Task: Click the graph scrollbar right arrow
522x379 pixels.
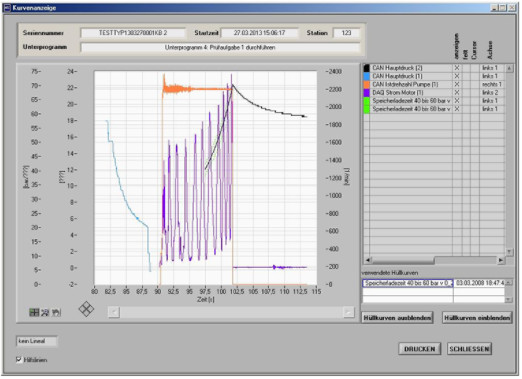Action: 348,312
